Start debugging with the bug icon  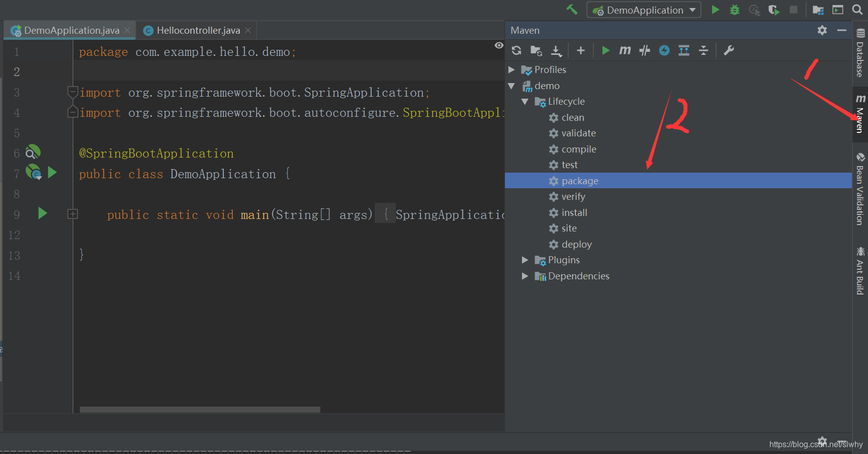(x=735, y=10)
